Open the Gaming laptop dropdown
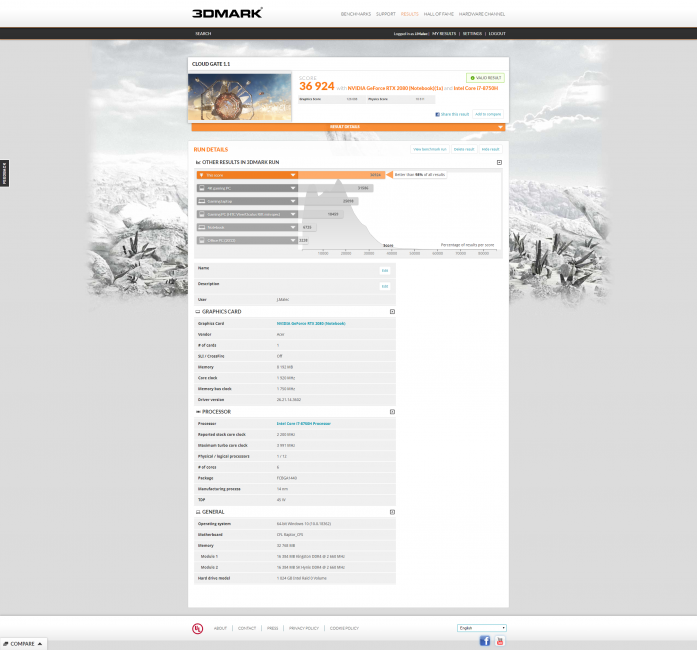 point(293,201)
